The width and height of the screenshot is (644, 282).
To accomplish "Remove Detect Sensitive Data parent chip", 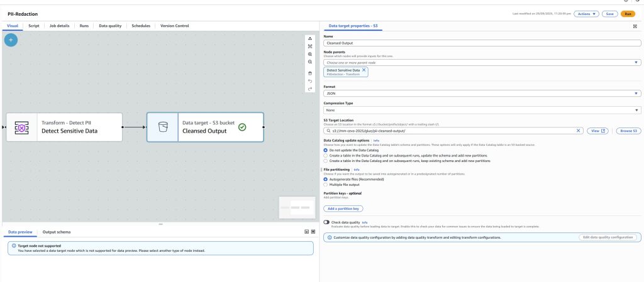I will 364,70.
